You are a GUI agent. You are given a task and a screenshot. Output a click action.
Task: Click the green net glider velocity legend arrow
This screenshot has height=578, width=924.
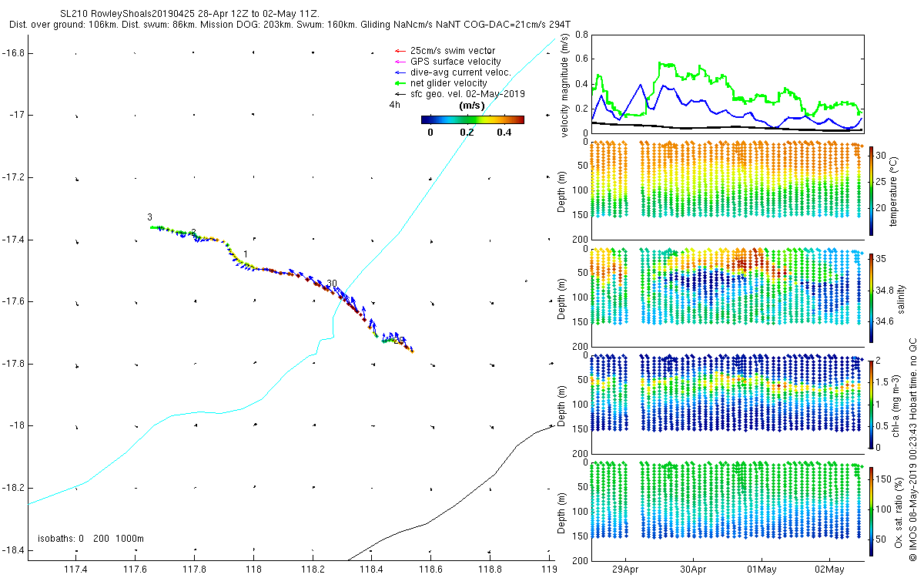(399, 83)
